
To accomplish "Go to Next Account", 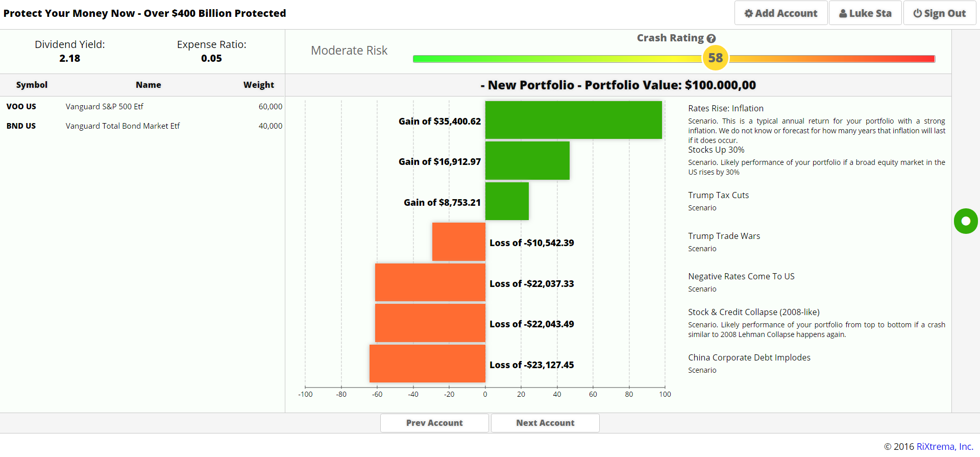I will tap(545, 423).
